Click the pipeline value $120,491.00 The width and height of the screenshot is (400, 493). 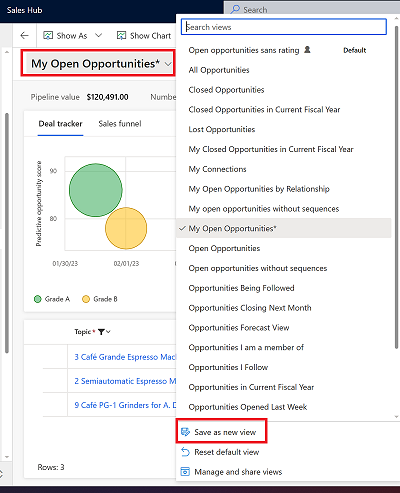tap(107, 97)
